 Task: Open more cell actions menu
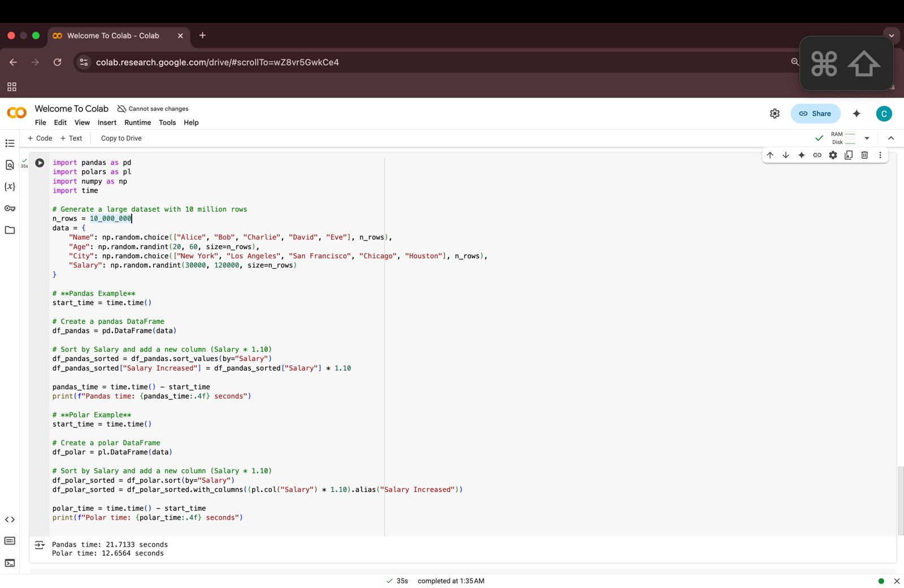880,155
